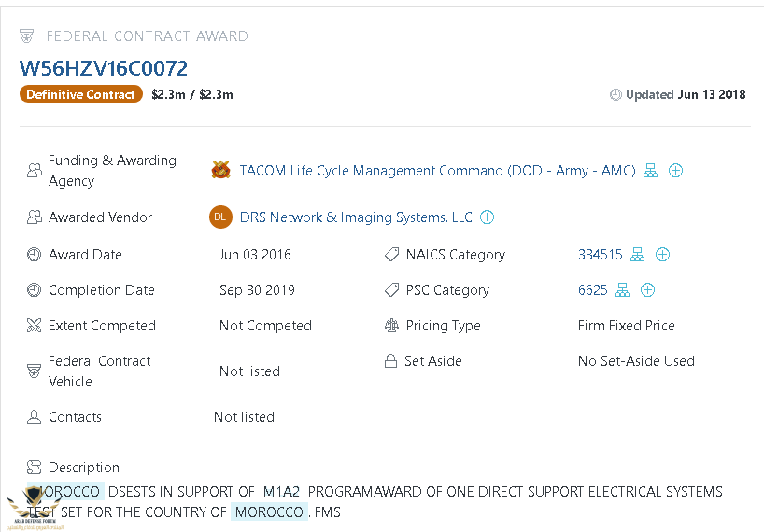Click the clock icon beside Award Date
The width and height of the screenshot is (764, 532).
point(34,254)
